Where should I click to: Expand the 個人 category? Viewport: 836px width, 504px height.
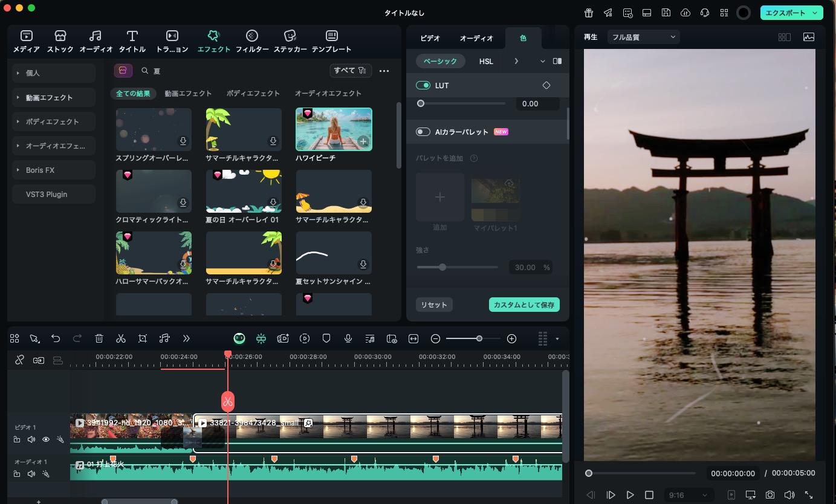click(54, 73)
